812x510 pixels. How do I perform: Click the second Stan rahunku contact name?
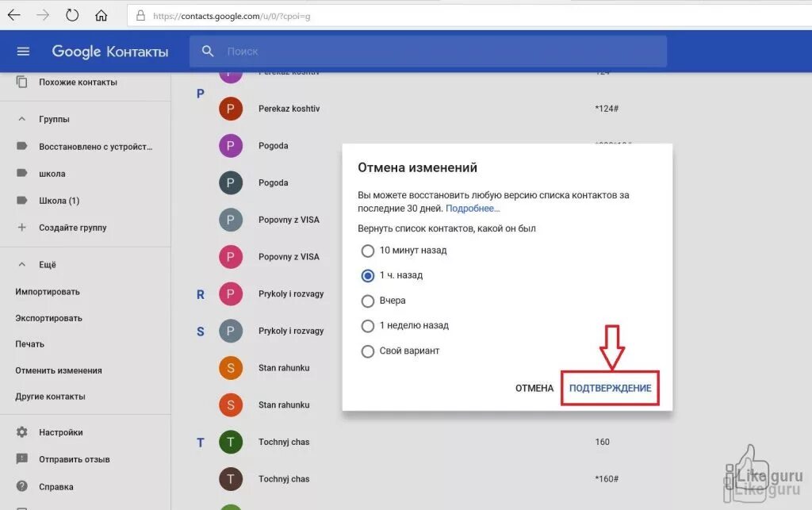pos(284,405)
